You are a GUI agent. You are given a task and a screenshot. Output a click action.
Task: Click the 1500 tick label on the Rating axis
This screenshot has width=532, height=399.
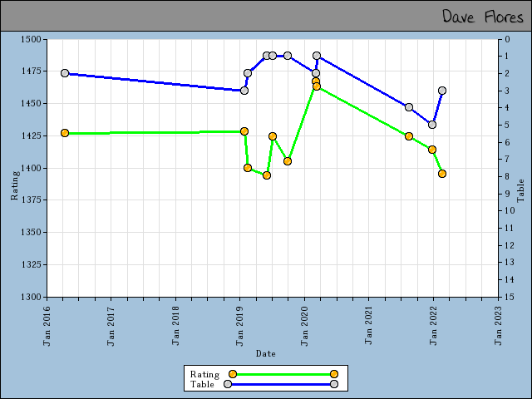pyautogui.click(x=30, y=39)
